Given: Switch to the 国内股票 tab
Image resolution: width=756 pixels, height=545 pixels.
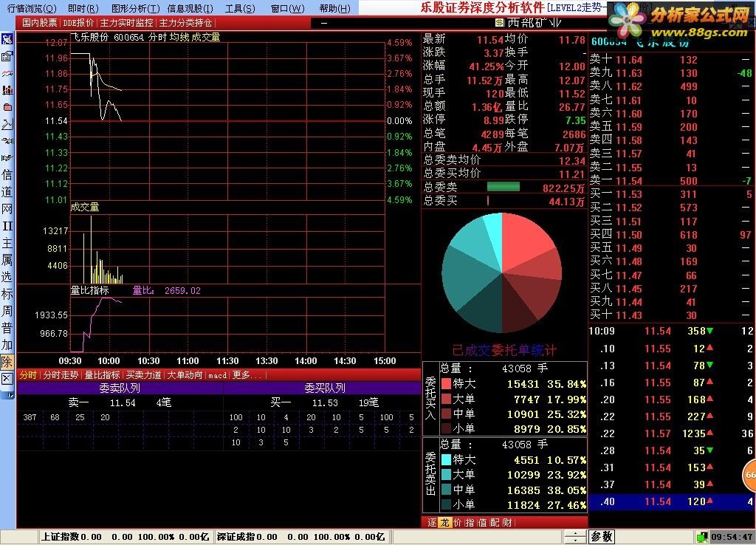Looking at the screenshot, I should (40, 23).
